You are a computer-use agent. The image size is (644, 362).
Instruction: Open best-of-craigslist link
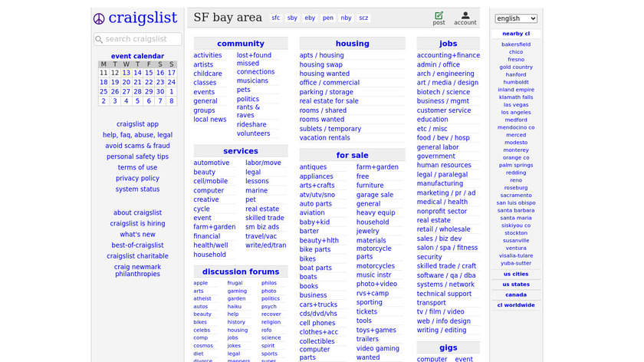137,245
